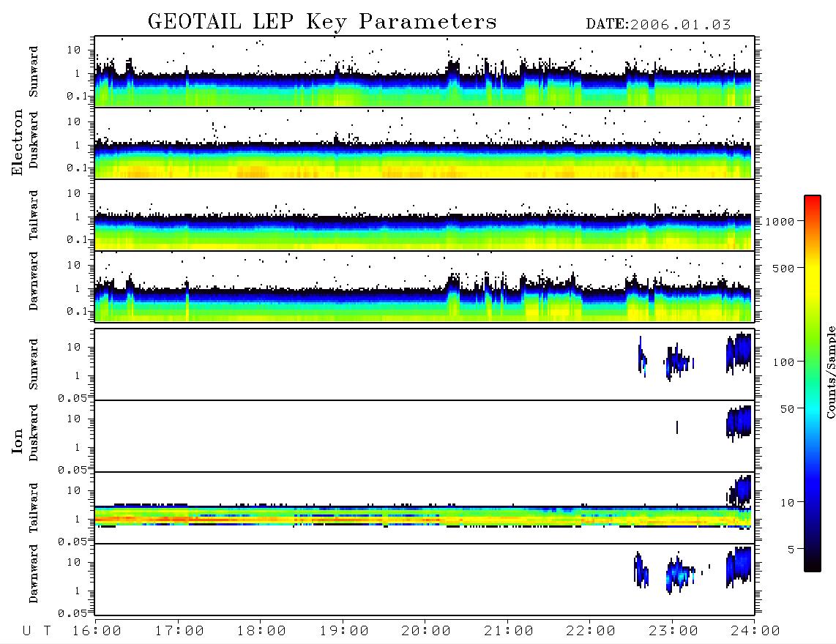Screen dimensions: 836x644
Task: Click the 0.05 tick of Ion Sunward
Action: point(72,398)
